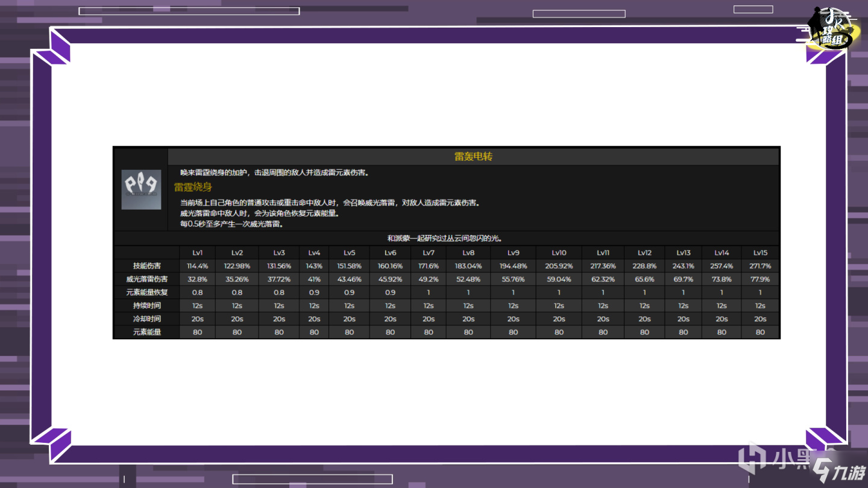Select the 257.4% cell
Image resolution: width=868 pixels, height=488 pixels.
722,266
